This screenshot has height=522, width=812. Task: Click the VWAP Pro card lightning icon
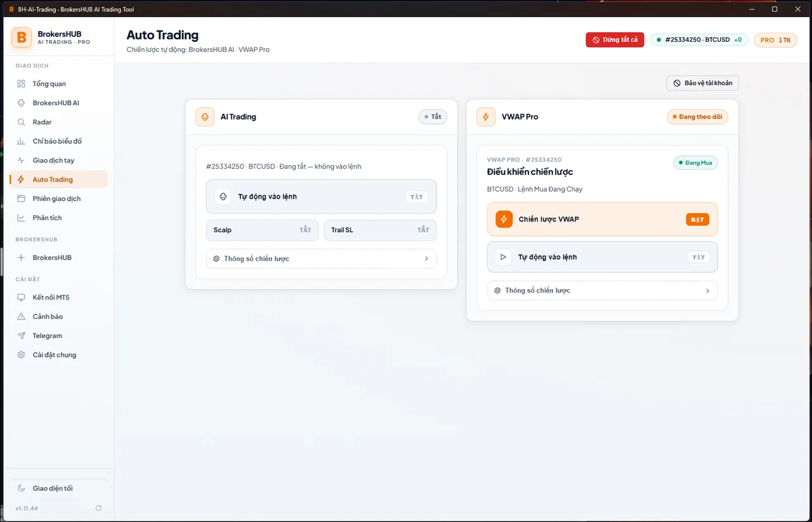coord(486,117)
